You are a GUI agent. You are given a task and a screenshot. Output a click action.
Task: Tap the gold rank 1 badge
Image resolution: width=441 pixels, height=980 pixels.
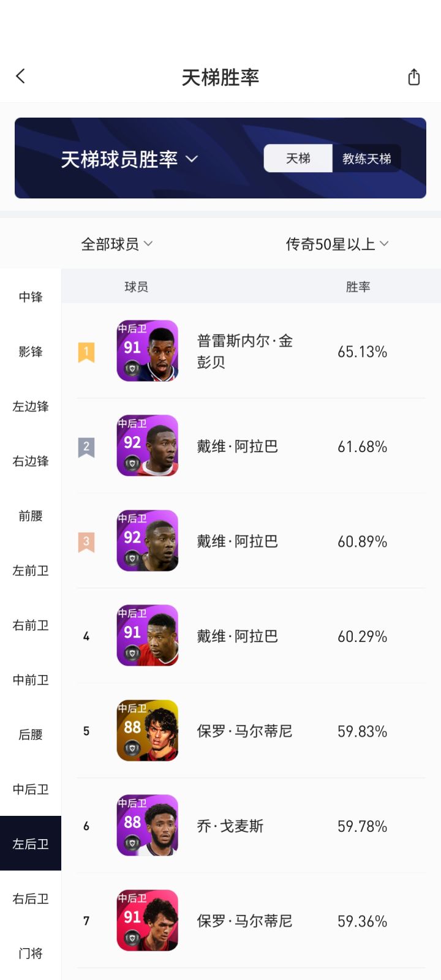pos(86,352)
